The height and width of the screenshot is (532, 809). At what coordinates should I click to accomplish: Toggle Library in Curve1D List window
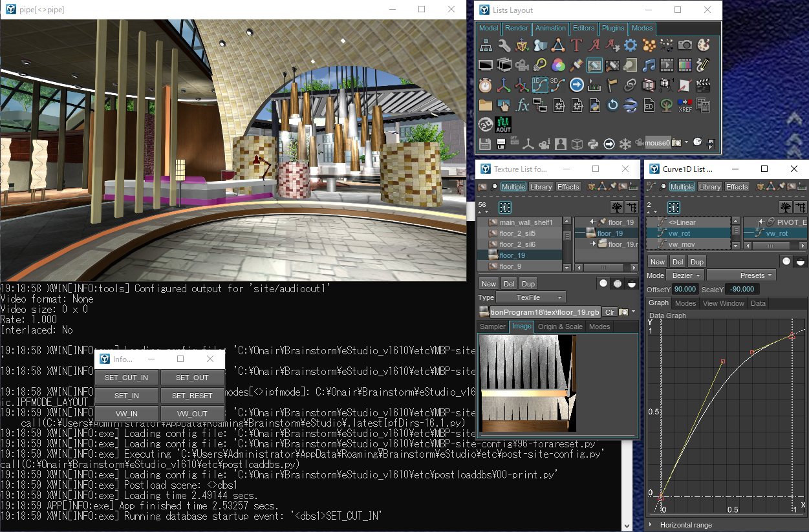click(x=709, y=187)
